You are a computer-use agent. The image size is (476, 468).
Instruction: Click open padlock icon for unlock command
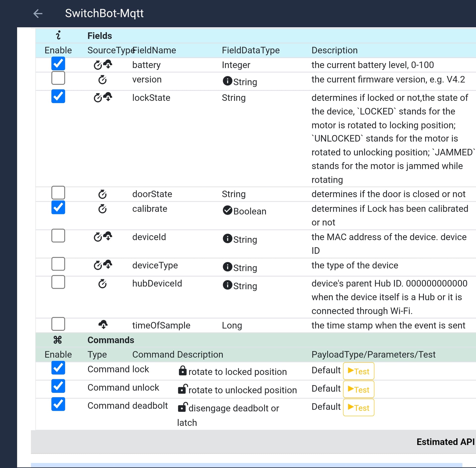coord(182,389)
